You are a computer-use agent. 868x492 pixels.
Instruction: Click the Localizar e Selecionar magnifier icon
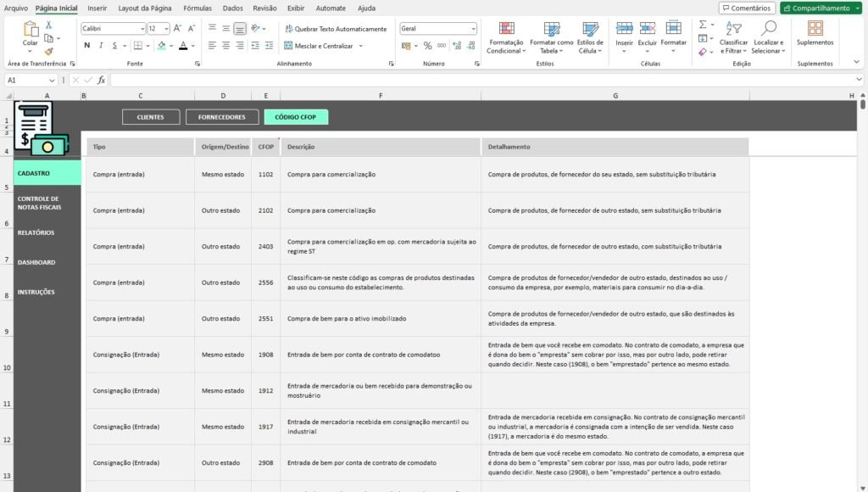tap(771, 27)
